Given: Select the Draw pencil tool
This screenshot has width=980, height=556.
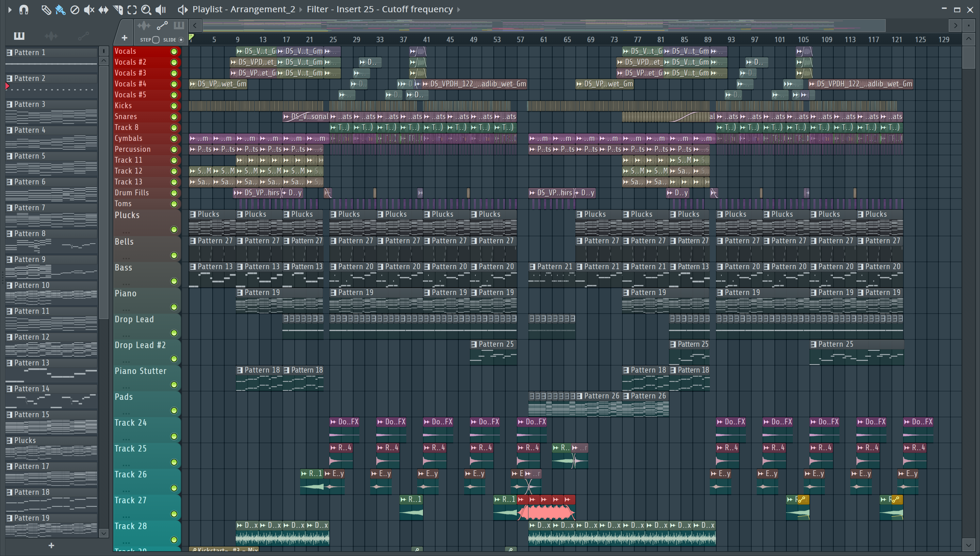Looking at the screenshot, I should (46, 10).
